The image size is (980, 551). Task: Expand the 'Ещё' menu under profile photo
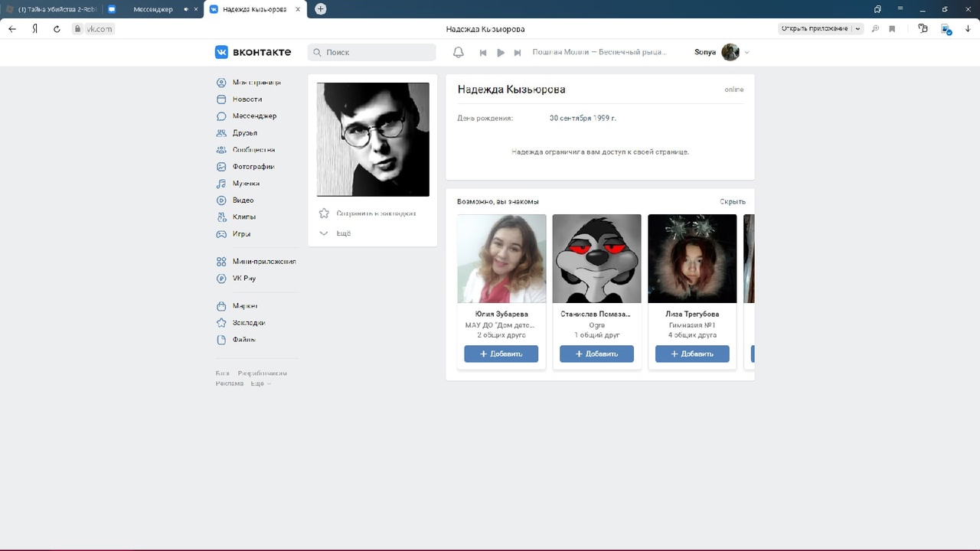point(335,233)
